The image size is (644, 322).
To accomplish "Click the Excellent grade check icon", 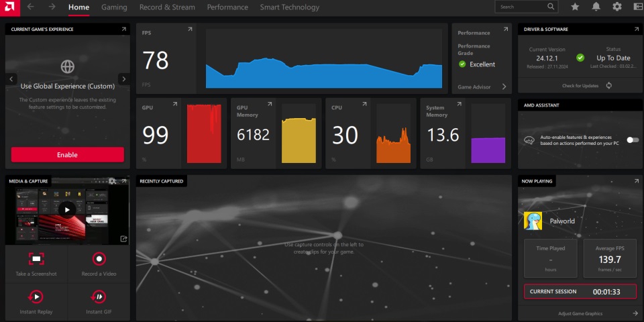I will pyautogui.click(x=462, y=64).
